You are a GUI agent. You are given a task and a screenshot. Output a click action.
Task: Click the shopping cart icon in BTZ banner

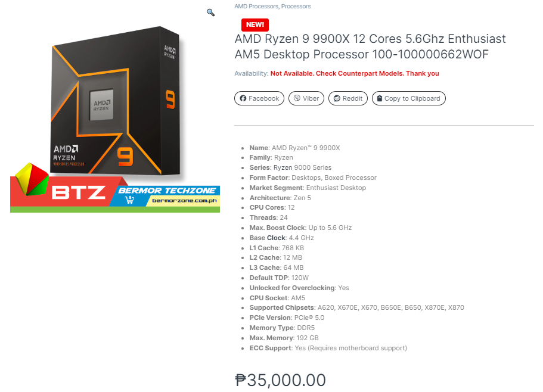[130, 200]
